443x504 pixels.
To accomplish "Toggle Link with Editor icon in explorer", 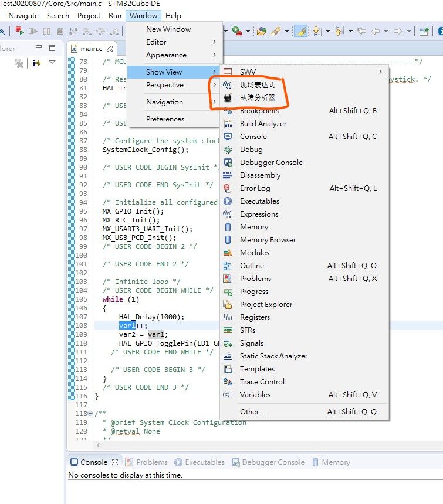I will pyautogui.click(x=36, y=63).
